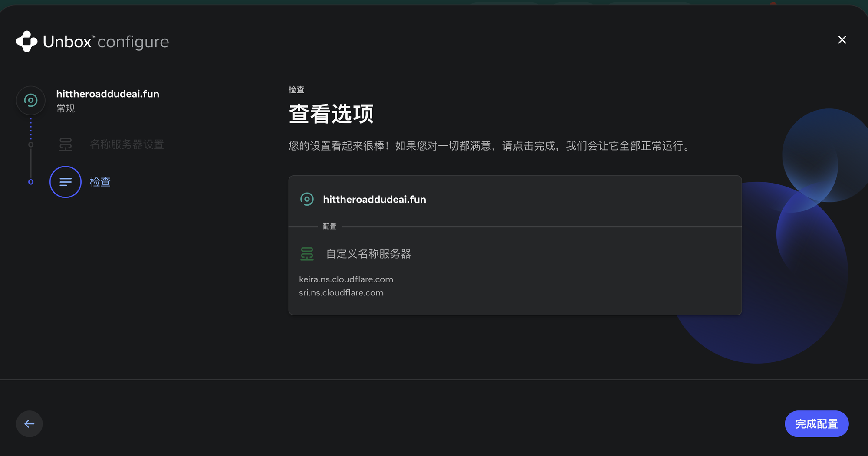The width and height of the screenshot is (868, 456).
Task: Close the configure dialog with X
Action: pos(842,40)
